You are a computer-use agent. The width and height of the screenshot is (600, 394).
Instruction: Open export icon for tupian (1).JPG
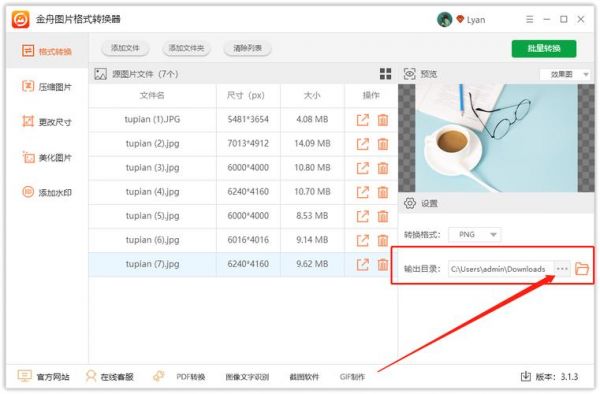tap(362, 120)
